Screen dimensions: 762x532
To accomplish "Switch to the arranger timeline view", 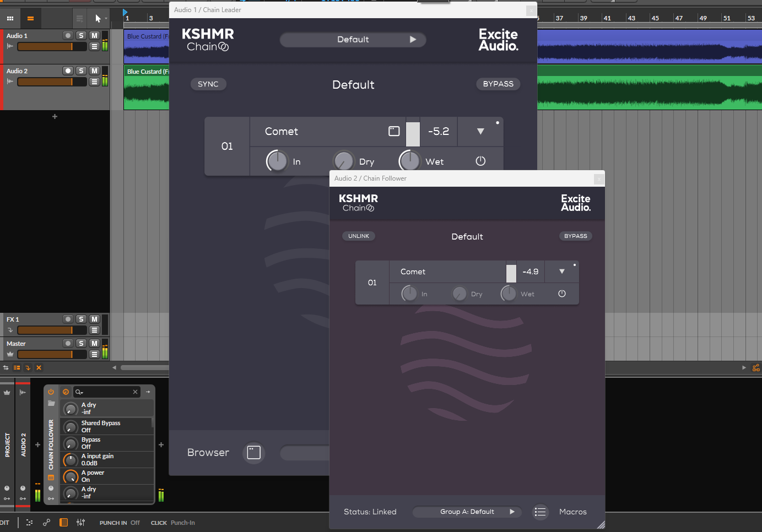I will point(30,18).
